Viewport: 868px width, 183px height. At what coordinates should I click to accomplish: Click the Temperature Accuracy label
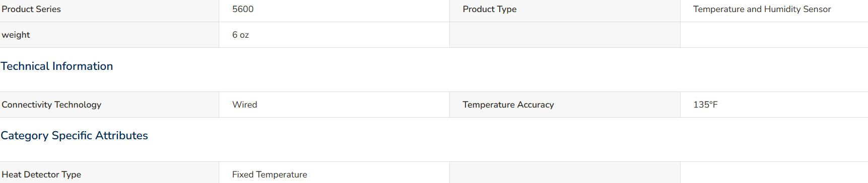click(x=508, y=105)
